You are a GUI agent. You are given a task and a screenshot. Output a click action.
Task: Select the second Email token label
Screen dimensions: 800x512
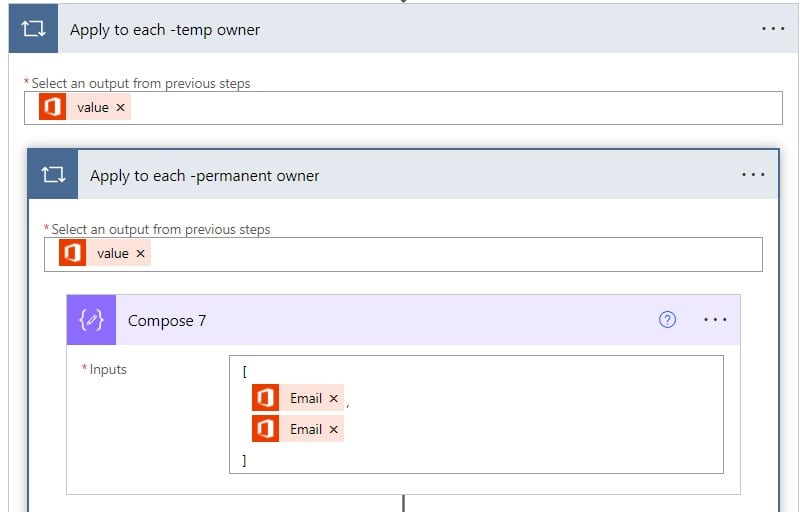[x=306, y=429]
